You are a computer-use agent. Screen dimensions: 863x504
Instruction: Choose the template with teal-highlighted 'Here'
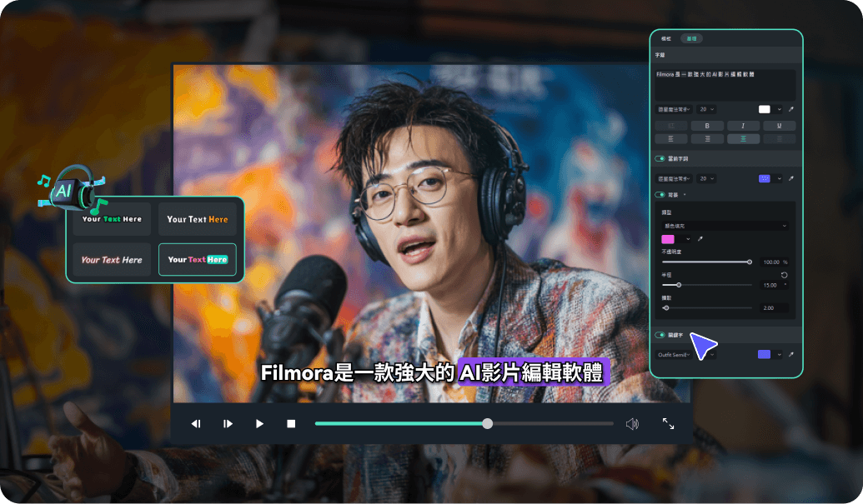coord(198,259)
